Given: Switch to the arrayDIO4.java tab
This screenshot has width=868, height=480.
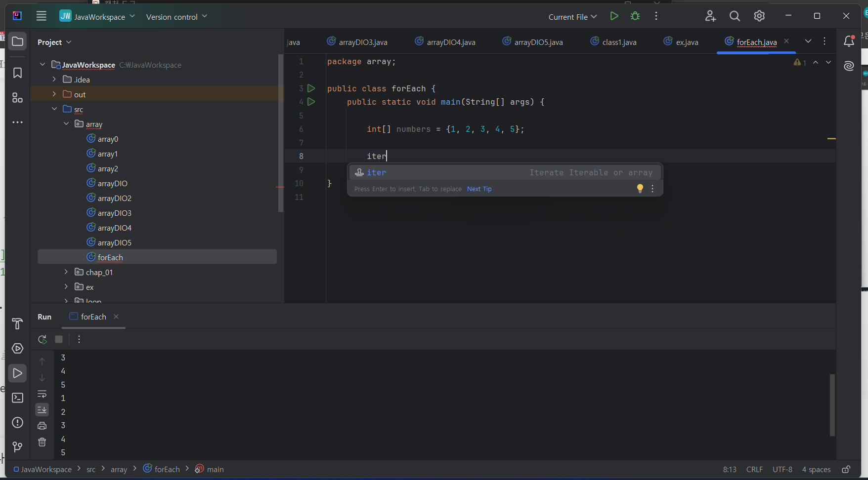Looking at the screenshot, I should coord(445,42).
